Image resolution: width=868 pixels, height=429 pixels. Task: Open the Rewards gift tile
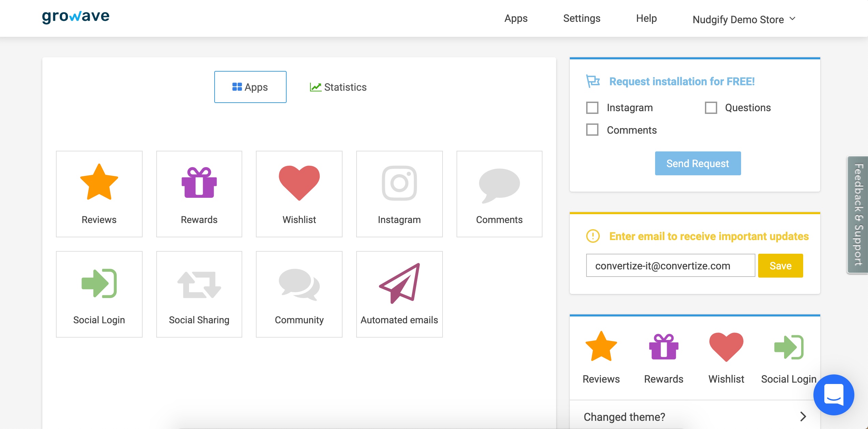(199, 194)
